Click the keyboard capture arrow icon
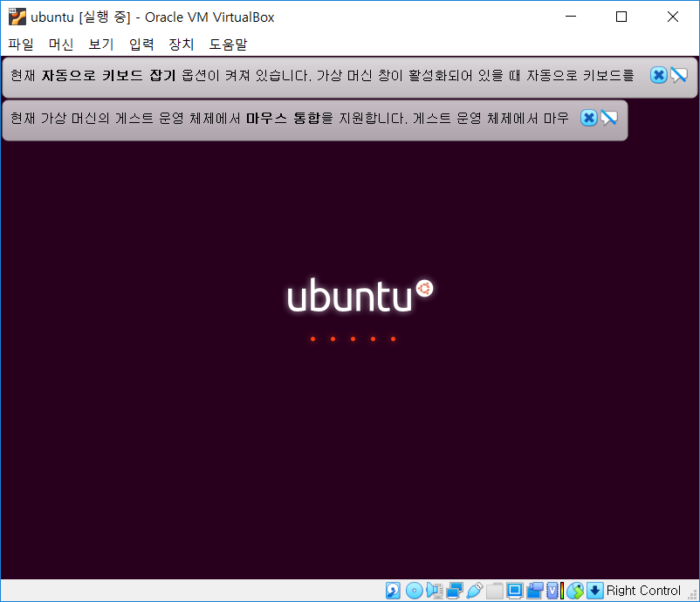700x602 pixels. (595, 591)
